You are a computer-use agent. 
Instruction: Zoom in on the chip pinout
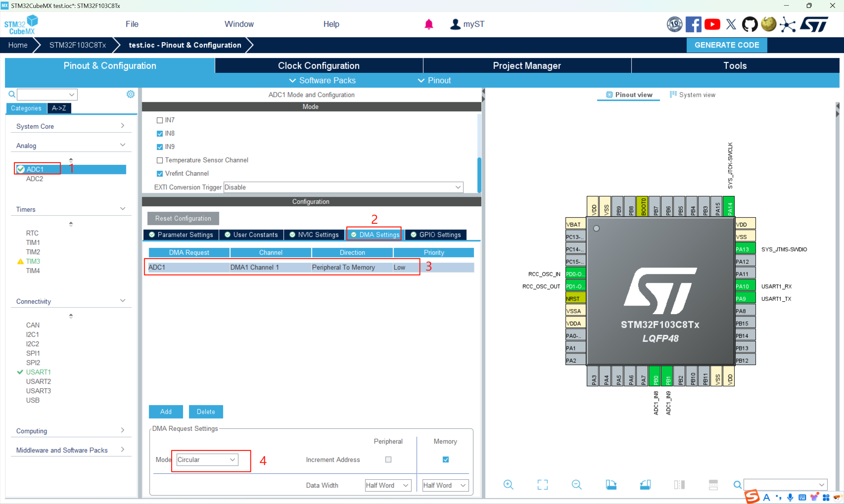click(x=508, y=485)
